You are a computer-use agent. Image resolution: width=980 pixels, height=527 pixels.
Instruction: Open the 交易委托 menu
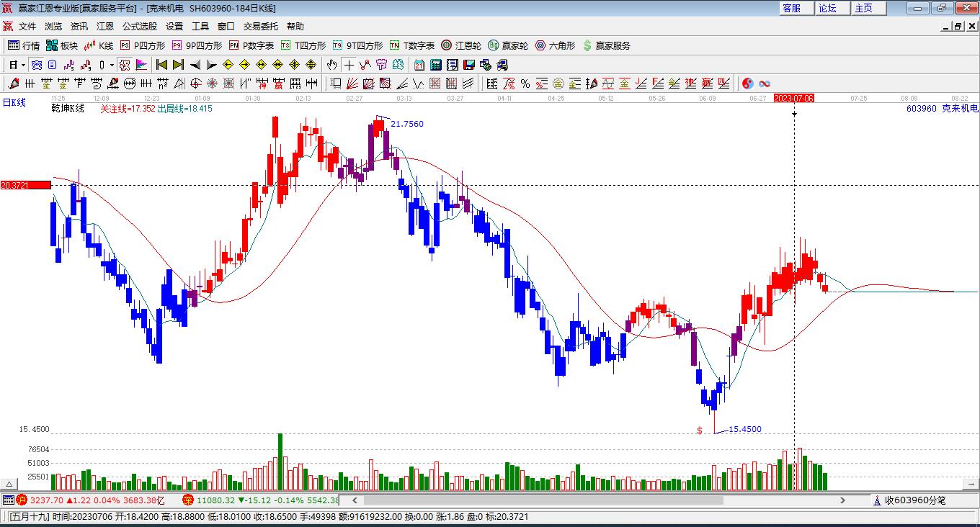(x=261, y=26)
